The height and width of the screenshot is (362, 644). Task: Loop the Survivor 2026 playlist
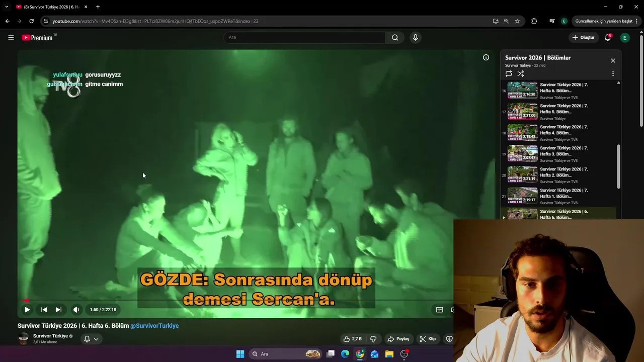[509, 73]
